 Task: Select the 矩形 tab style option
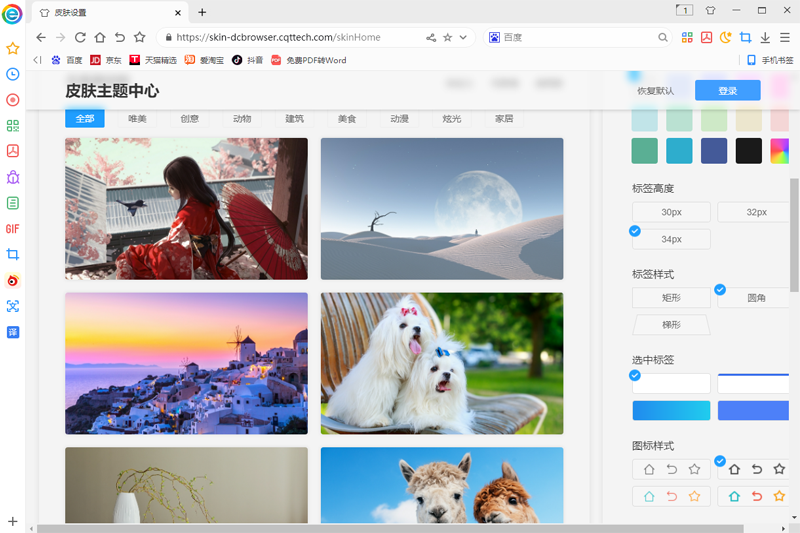[x=671, y=298]
